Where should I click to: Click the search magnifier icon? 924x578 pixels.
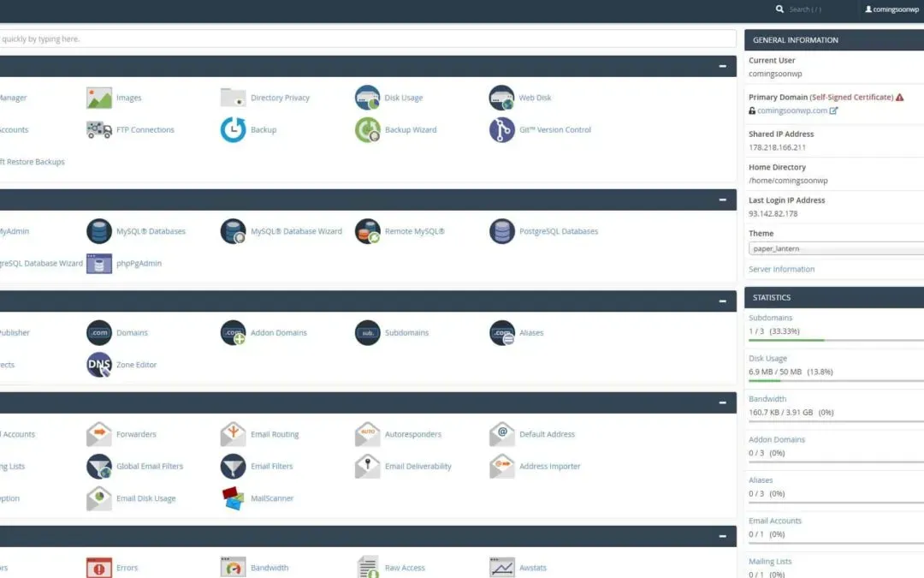point(779,9)
